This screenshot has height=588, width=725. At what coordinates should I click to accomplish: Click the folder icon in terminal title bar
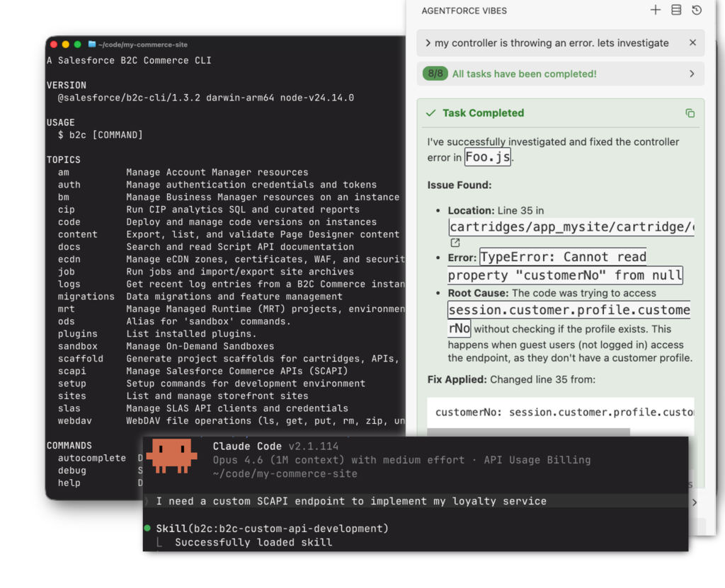point(91,45)
